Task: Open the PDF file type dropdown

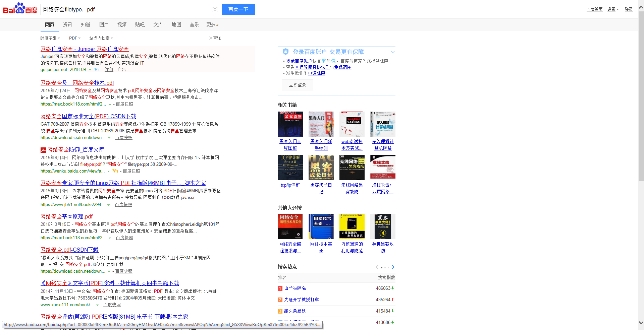Action: (75, 38)
